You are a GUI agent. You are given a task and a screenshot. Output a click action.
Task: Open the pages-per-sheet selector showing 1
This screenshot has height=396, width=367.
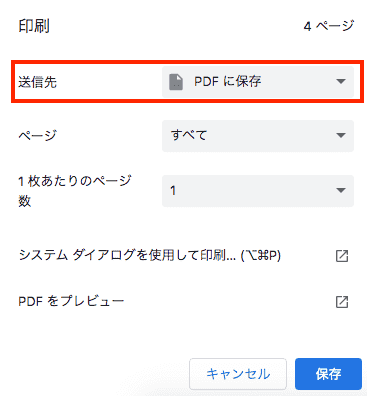point(258,191)
